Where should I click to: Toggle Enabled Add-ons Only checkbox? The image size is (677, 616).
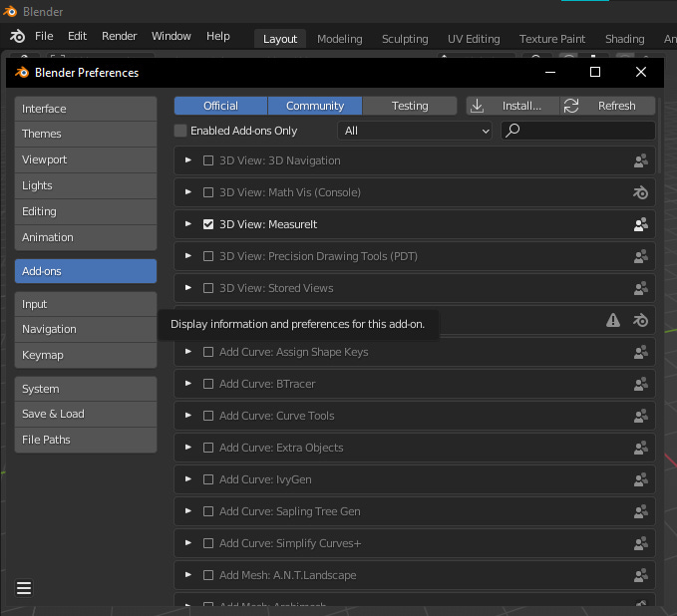pos(180,131)
